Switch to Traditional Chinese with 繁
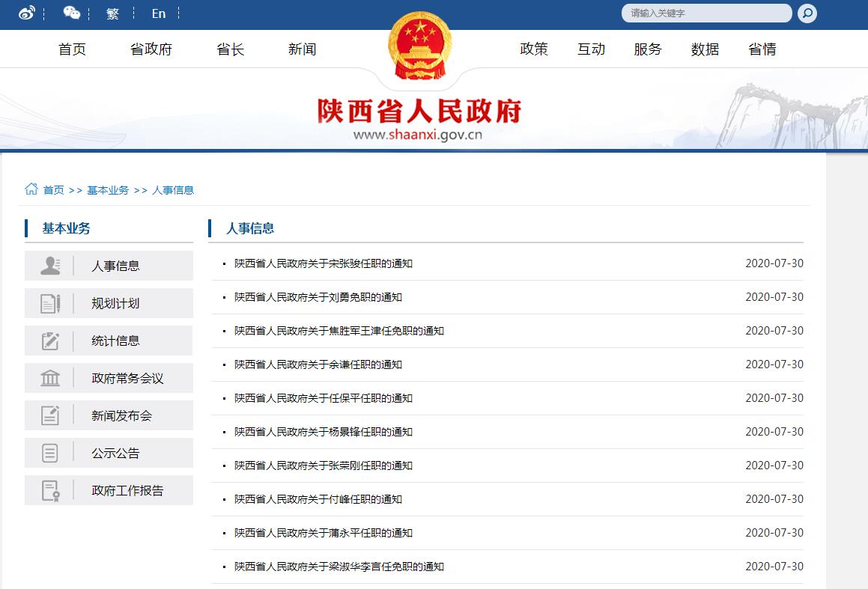 pyautogui.click(x=112, y=13)
